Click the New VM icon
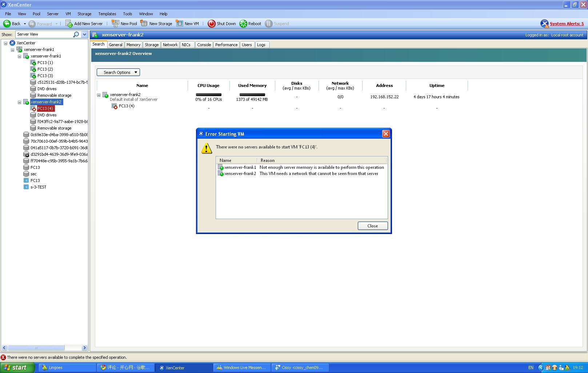The image size is (588, 373). [x=179, y=24]
